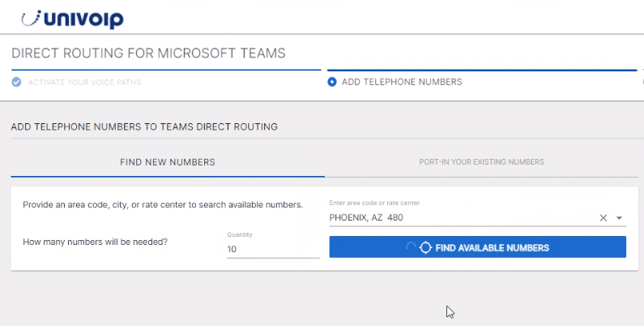Expand the area code dropdown arrow

click(x=620, y=218)
